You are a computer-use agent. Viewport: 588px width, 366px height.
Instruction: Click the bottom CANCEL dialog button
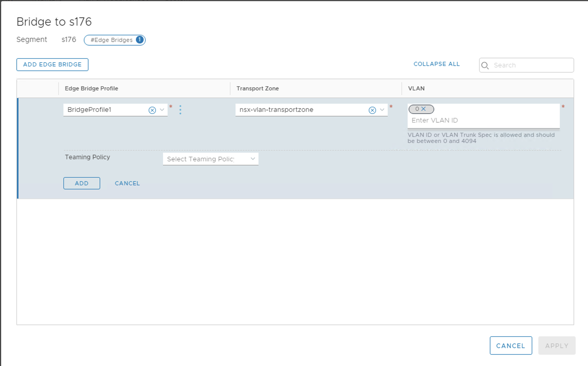[x=511, y=346]
